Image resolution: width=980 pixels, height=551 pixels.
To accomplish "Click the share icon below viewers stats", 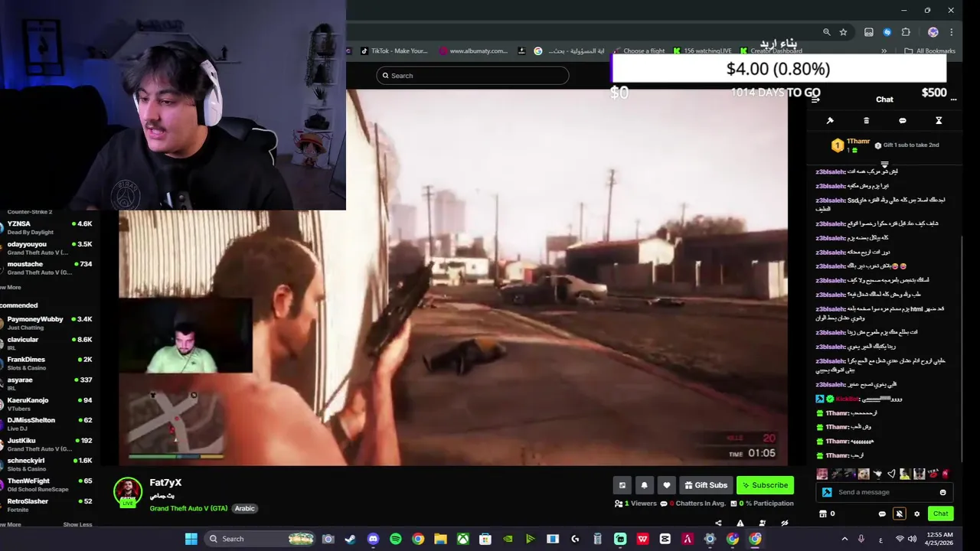I will [717, 523].
